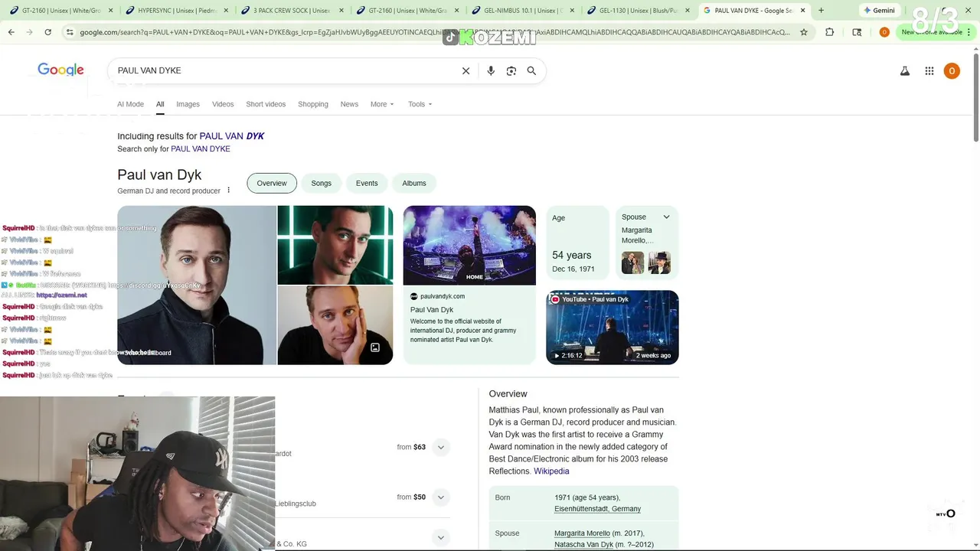This screenshot has height=551, width=980.
Task: Expand the from $63 event row
Action: pos(440,447)
